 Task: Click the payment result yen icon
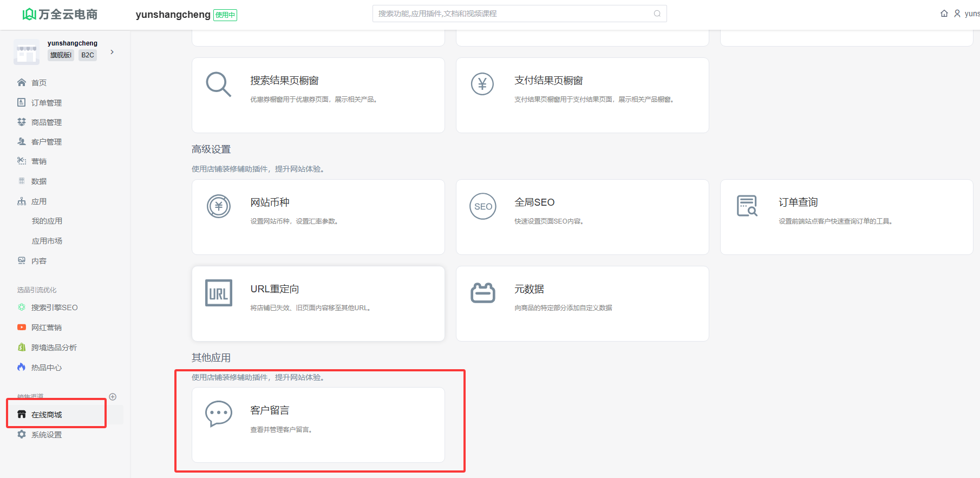(482, 84)
